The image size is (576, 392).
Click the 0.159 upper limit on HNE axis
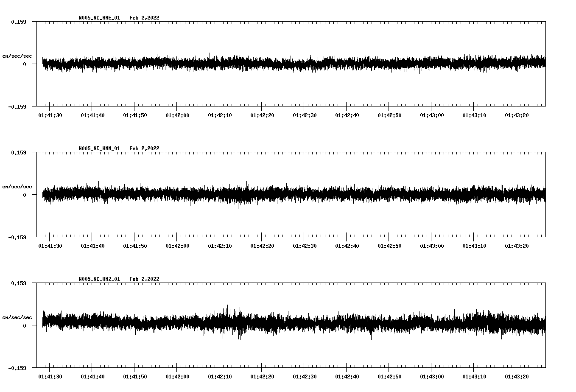(x=19, y=22)
